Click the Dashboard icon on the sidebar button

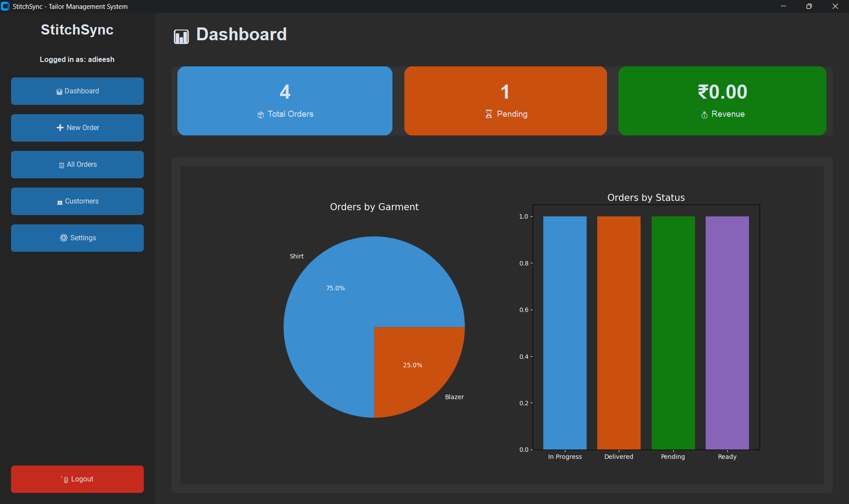point(60,91)
